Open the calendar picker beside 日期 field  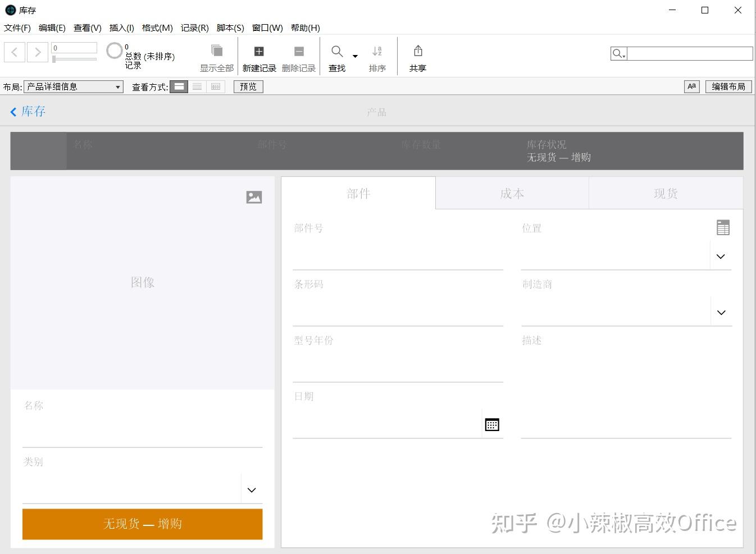click(491, 424)
